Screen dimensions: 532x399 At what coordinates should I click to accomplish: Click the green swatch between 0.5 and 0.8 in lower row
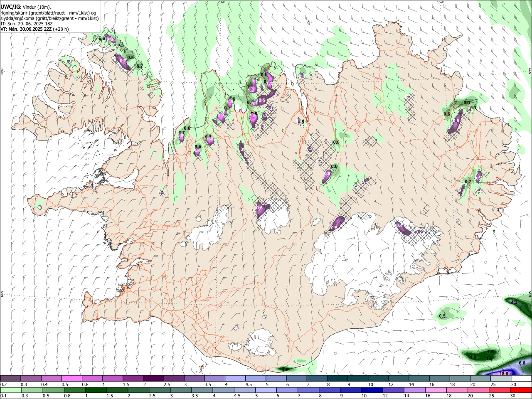[53, 390]
